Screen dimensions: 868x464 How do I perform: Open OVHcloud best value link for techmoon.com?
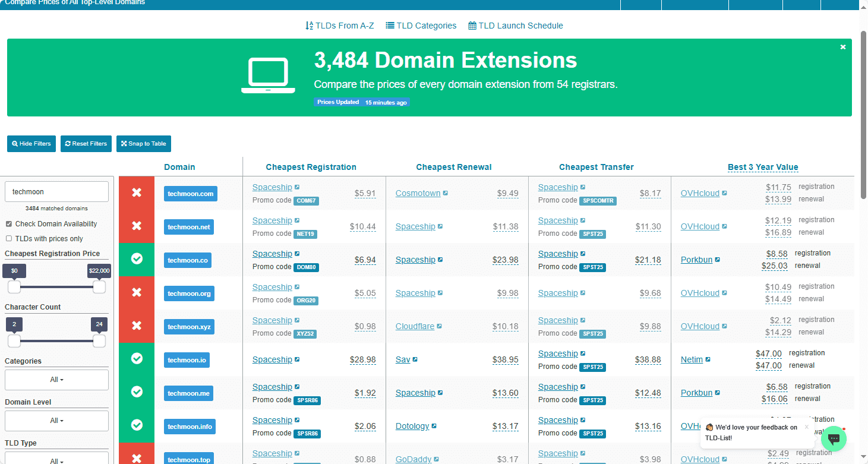coord(700,193)
